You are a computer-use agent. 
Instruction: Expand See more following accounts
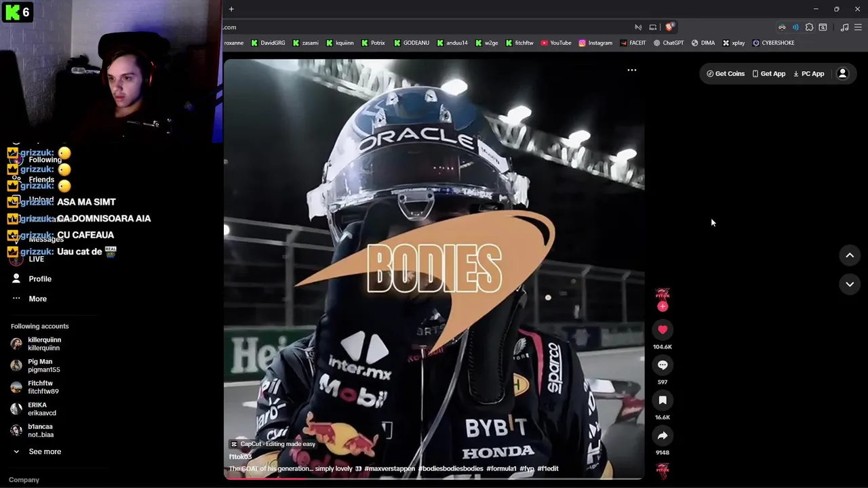37,451
